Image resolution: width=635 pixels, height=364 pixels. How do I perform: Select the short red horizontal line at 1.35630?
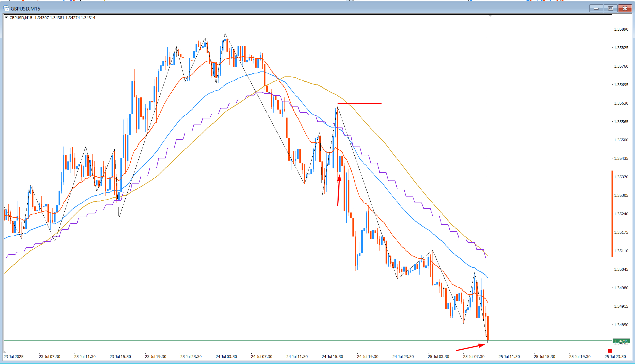(x=359, y=103)
